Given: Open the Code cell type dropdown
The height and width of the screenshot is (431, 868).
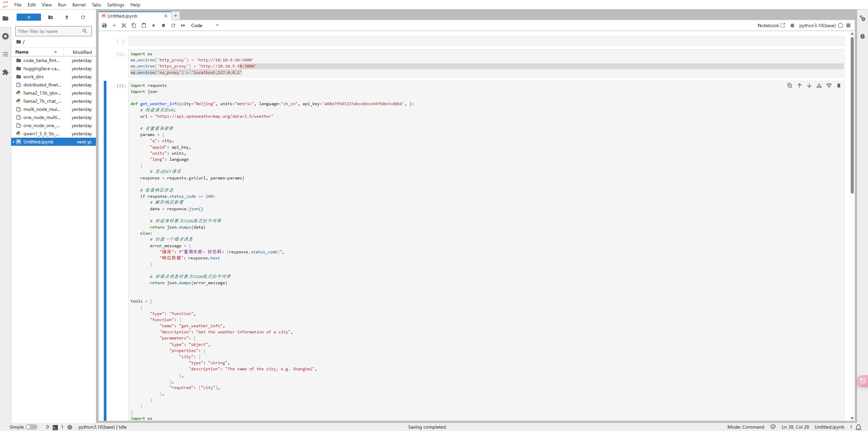Looking at the screenshot, I should [205, 25].
